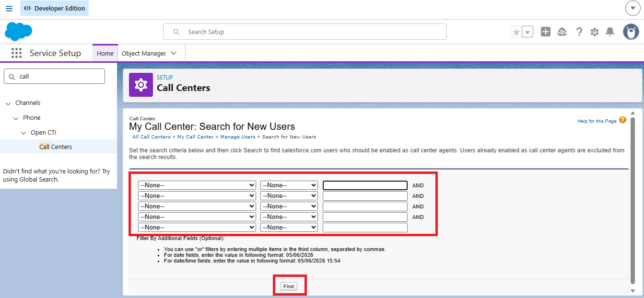Click the SETUP breadcrumb label
Screen dimensions: 644x298
click(165, 77)
